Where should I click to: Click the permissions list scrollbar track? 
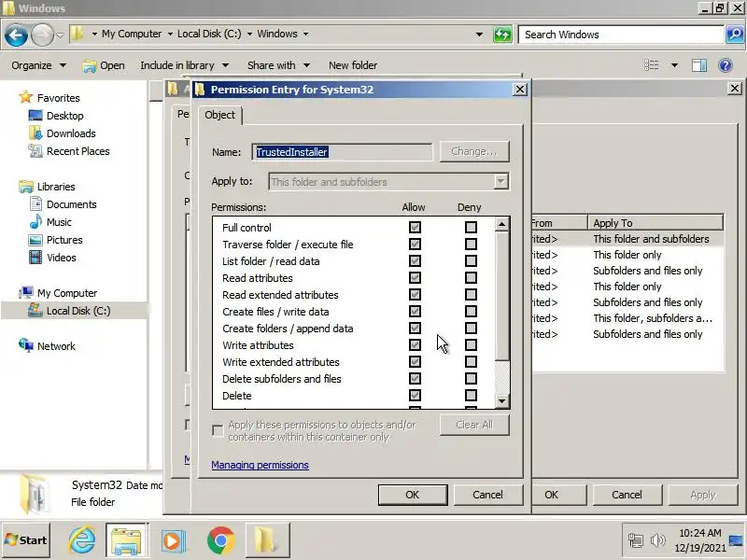point(501,379)
